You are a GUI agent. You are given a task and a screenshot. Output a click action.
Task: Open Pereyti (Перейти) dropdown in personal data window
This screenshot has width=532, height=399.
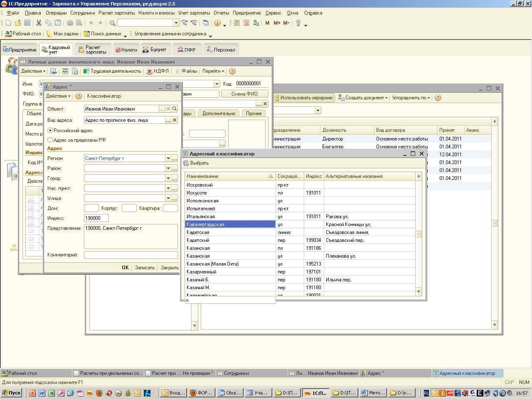coord(213,71)
